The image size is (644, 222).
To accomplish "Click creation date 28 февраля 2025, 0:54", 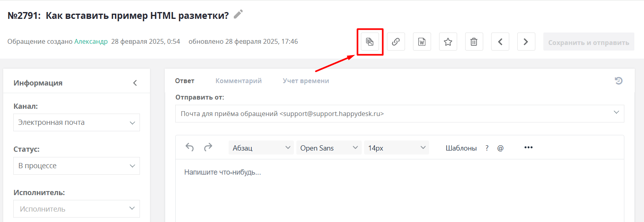I will [x=146, y=41].
